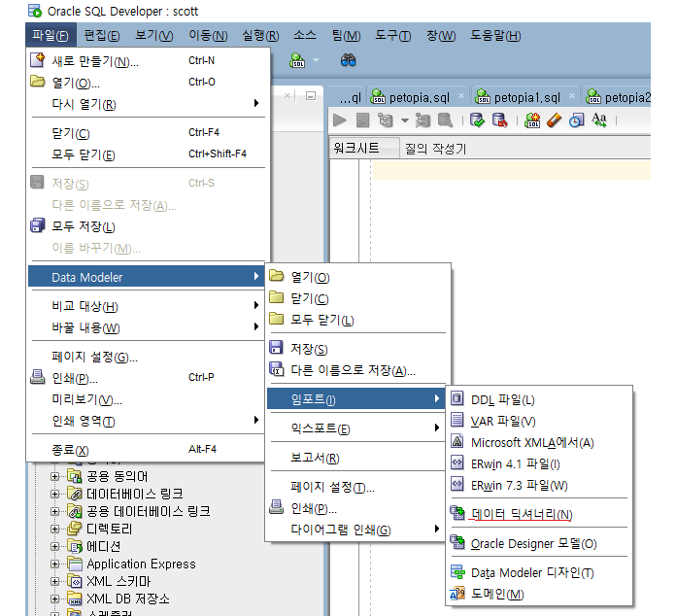
Task: Open the 도움말(H) menu
Action: tap(495, 35)
